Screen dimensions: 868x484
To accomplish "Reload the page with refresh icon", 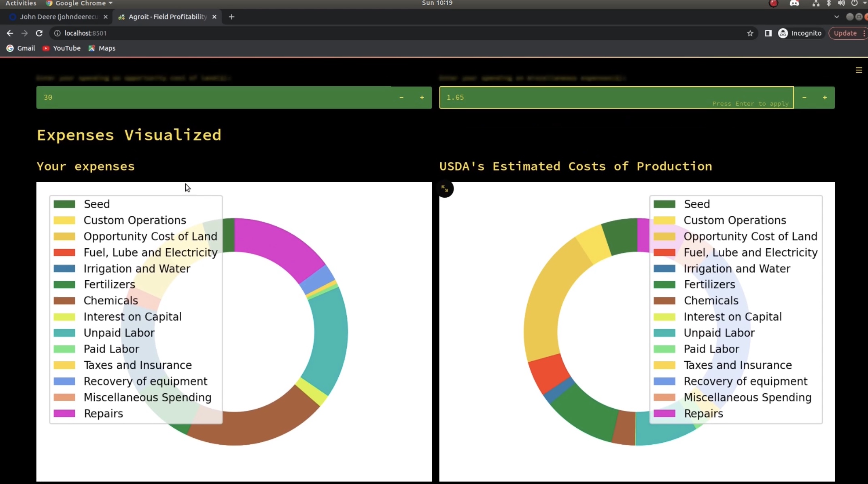I will pos(39,33).
